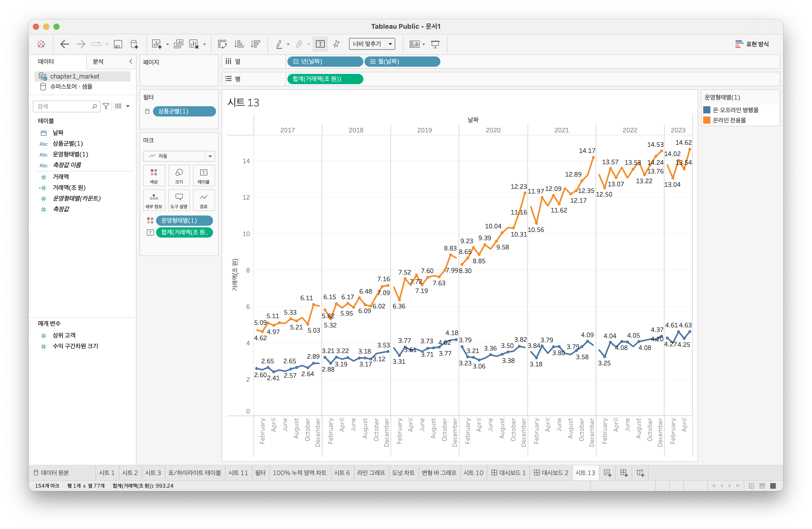Open the Label mark card
The image size is (812, 529).
click(x=203, y=175)
